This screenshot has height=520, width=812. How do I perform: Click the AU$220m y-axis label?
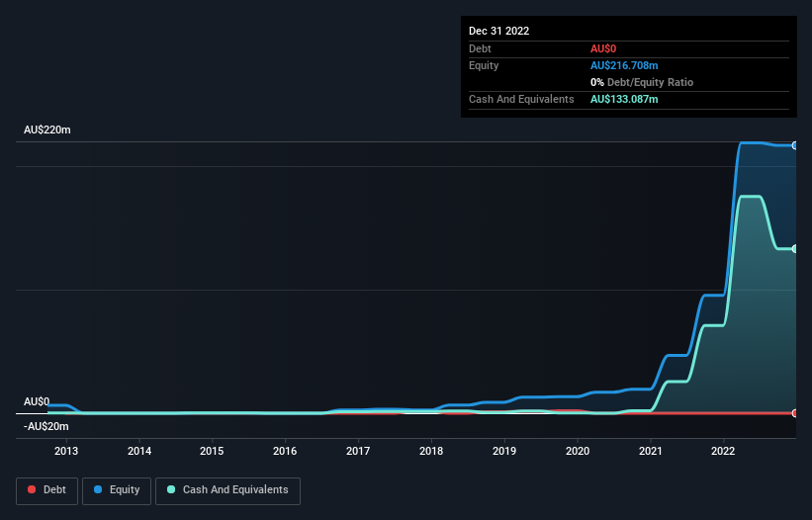coord(47,130)
